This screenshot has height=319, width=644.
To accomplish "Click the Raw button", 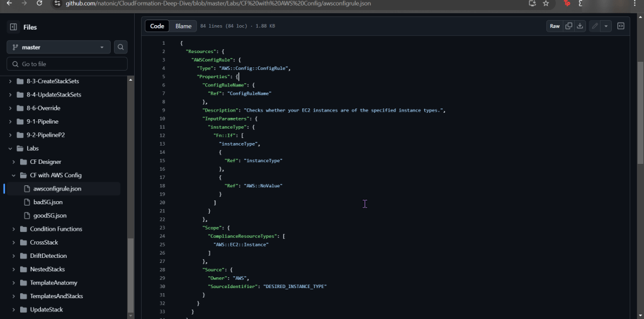I will click(555, 26).
